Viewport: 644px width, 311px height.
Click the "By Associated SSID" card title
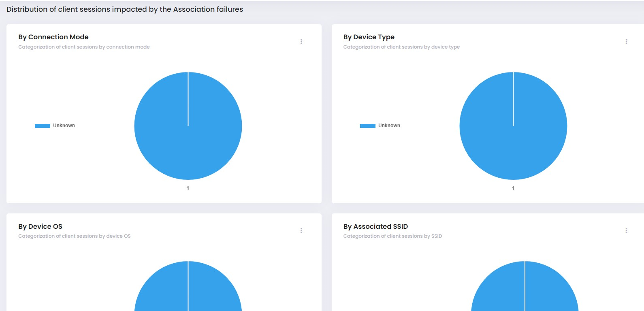tap(375, 226)
